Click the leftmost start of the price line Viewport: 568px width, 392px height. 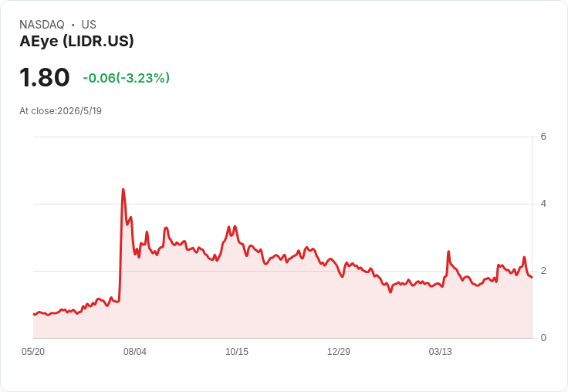[x=34, y=314]
